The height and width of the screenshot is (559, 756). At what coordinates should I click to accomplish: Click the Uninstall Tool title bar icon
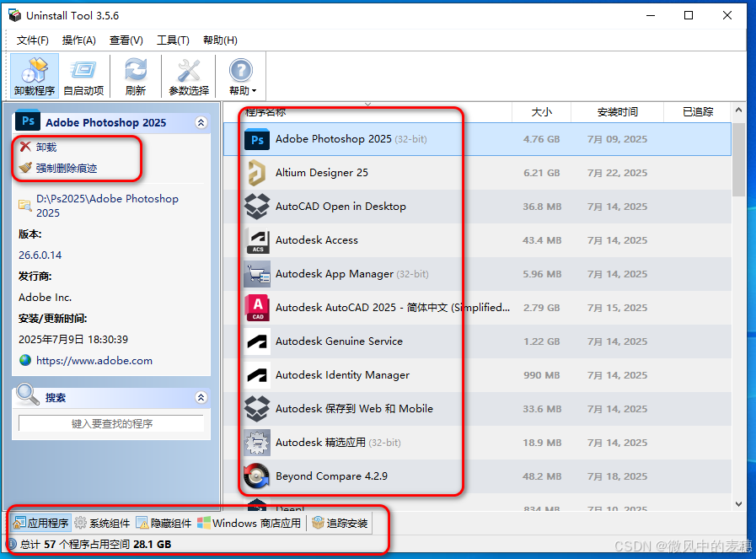[x=15, y=15]
